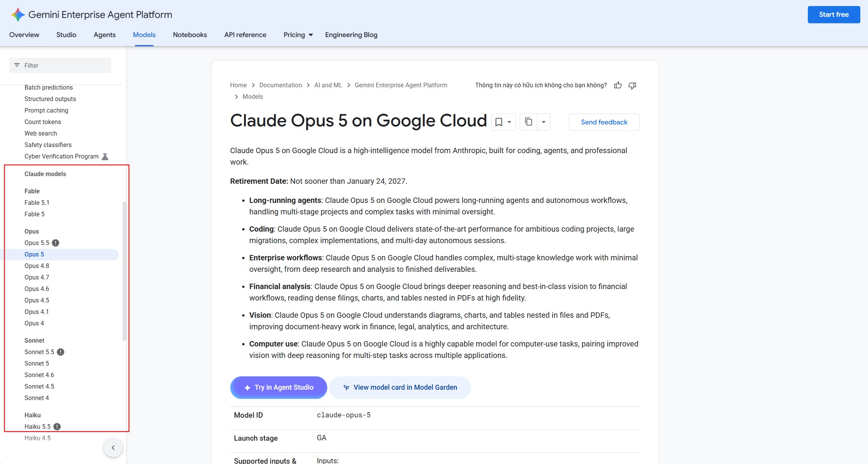
Task: Click the preview badge beside Sonnet 5.5
Action: tap(61, 352)
